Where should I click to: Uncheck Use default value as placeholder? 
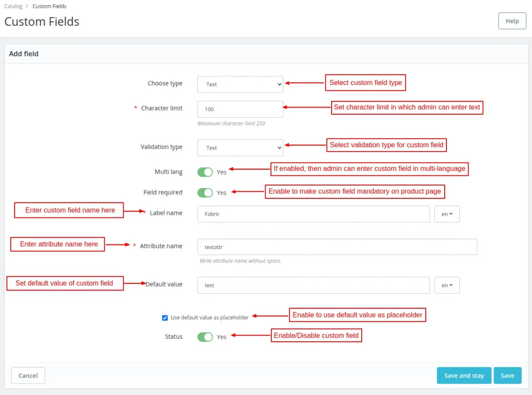(x=165, y=318)
